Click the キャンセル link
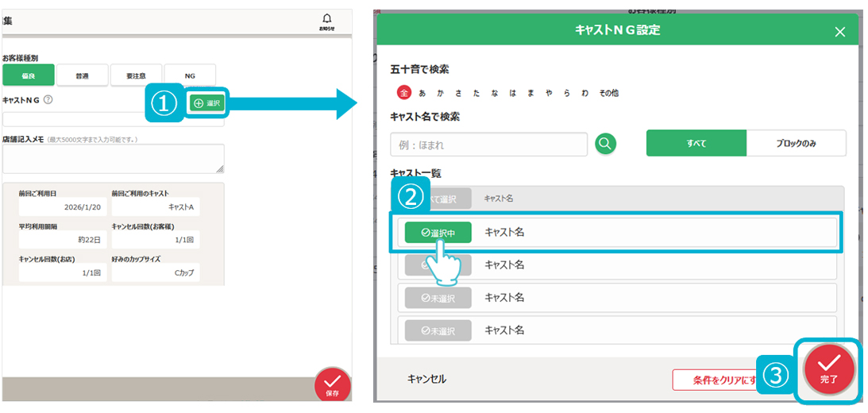Image resolution: width=868 pixels, height=413 pixels. 426,379
